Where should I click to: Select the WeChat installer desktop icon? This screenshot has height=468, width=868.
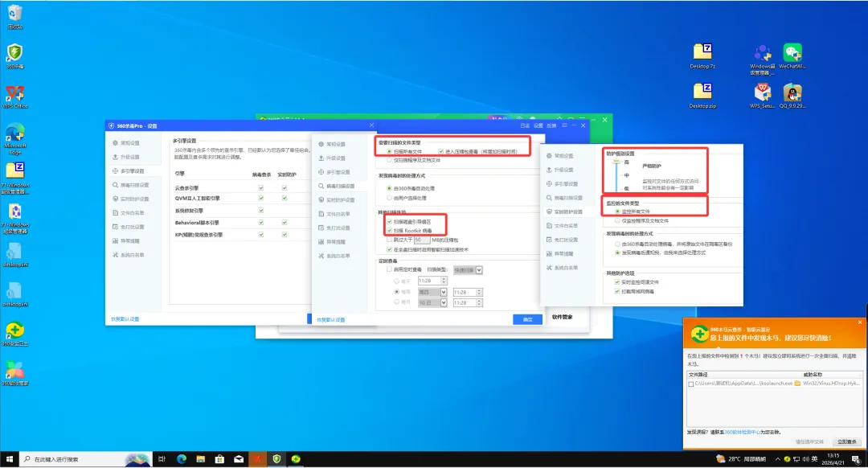(792, 56)
